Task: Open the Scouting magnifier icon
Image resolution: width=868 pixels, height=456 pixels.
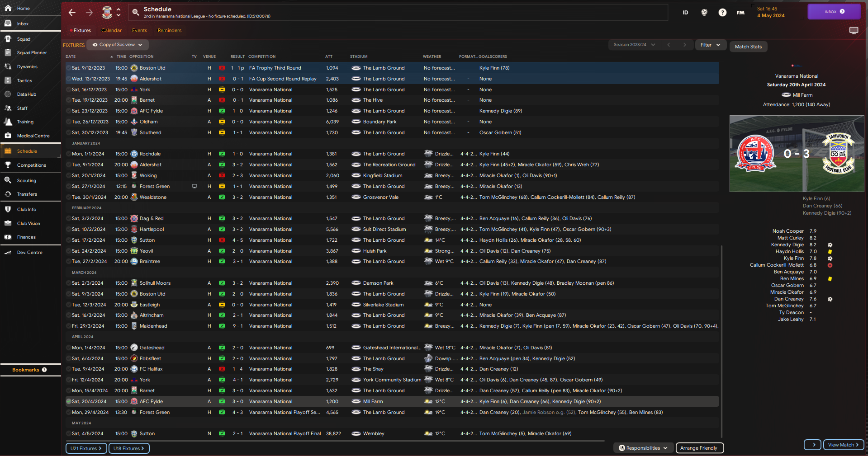Action: coord(8,180)
